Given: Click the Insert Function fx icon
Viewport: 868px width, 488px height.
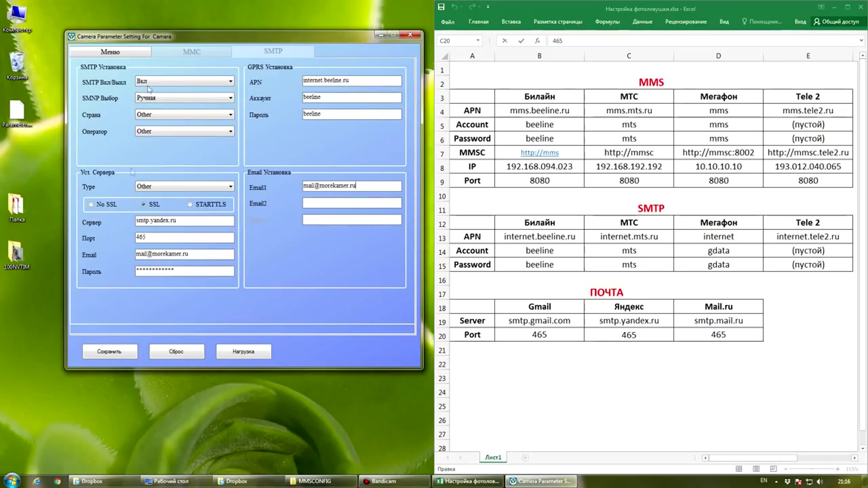Looking at the screenshot, I should [x=537, y=41].
